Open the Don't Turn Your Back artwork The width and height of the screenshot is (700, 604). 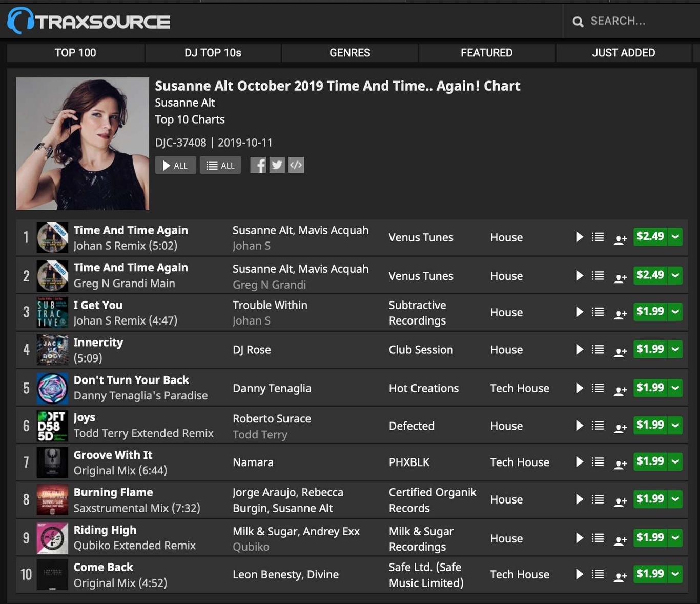(x=52, y=388)
